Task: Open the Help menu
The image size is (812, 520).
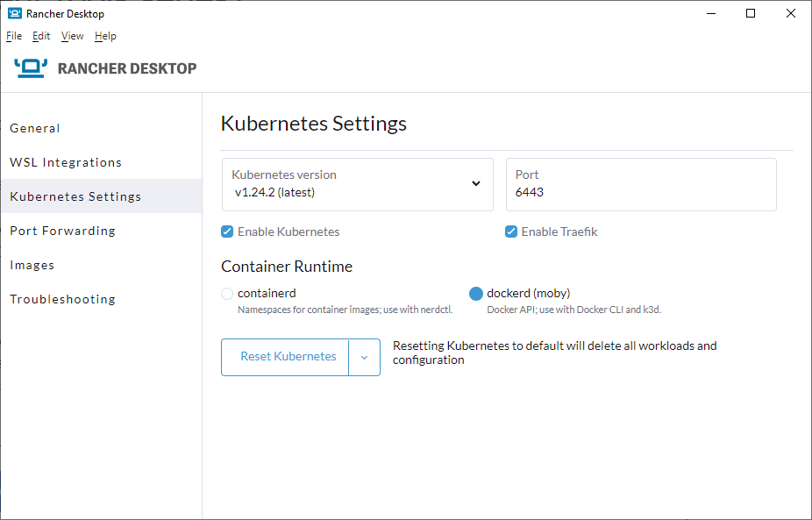Action: 105,36
